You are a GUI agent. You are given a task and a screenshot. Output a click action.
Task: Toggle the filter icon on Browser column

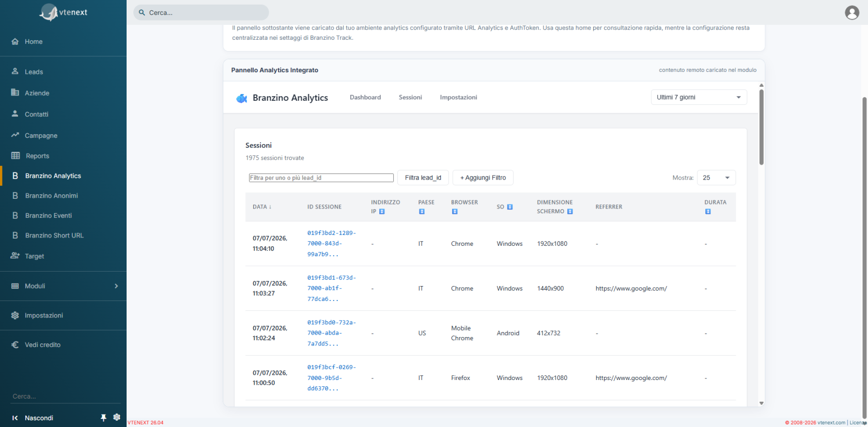tap(455, 212)
